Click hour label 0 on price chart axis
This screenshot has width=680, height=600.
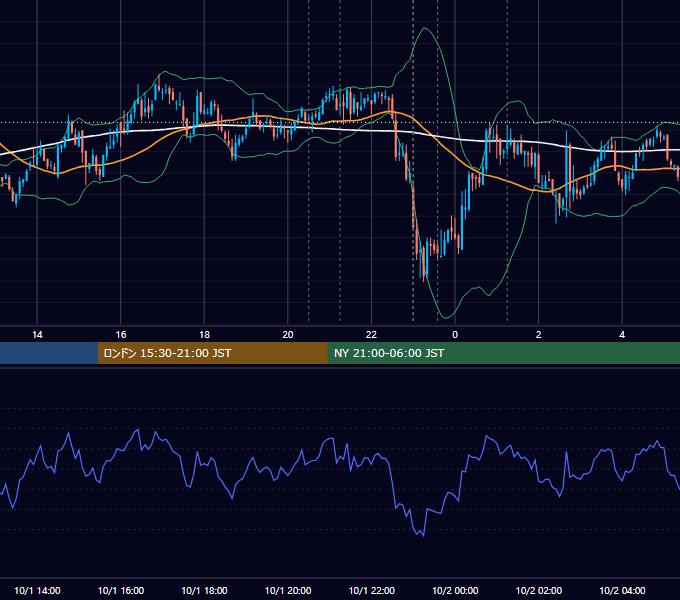455,335
